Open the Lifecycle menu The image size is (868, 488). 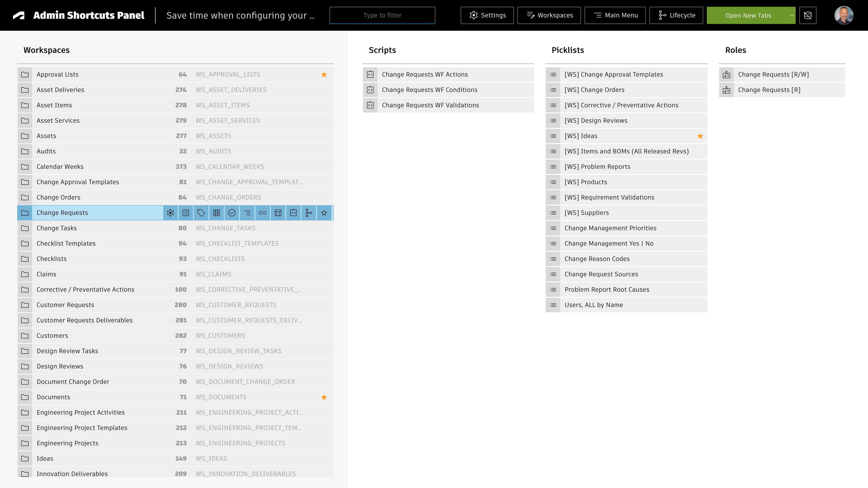tap(676, 16)
